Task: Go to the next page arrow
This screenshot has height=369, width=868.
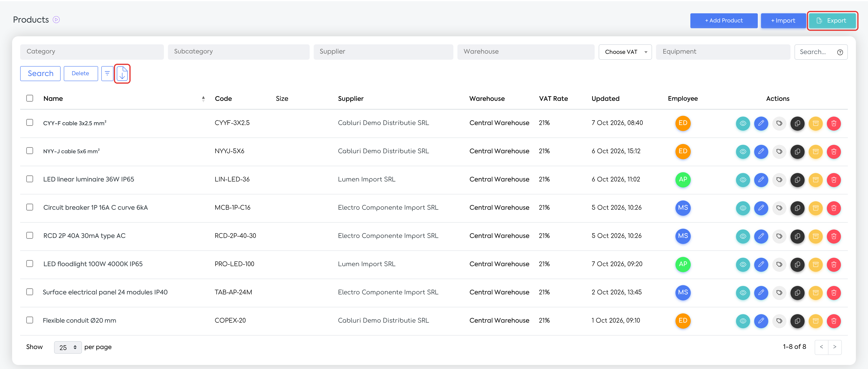Action: point(835,347)
